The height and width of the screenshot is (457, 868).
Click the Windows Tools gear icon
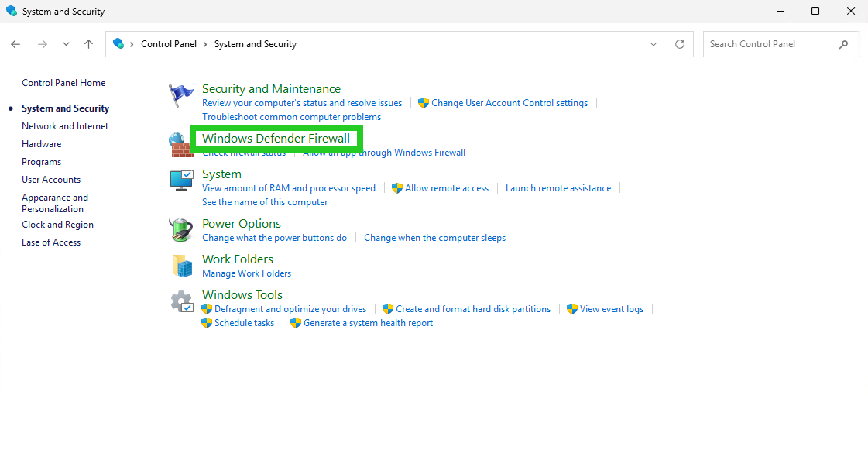180,301
